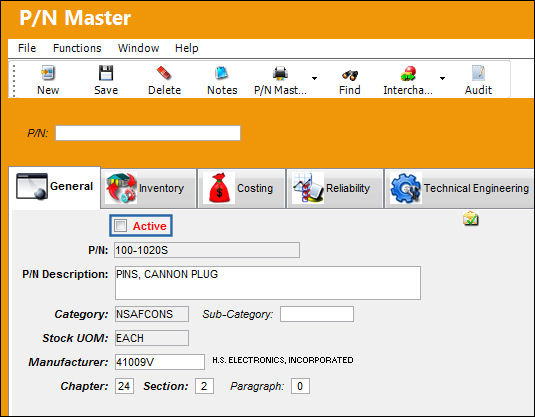This screenshot has width=535, height=417.
Task: Open the Help menu
Action: click(187, 48)
